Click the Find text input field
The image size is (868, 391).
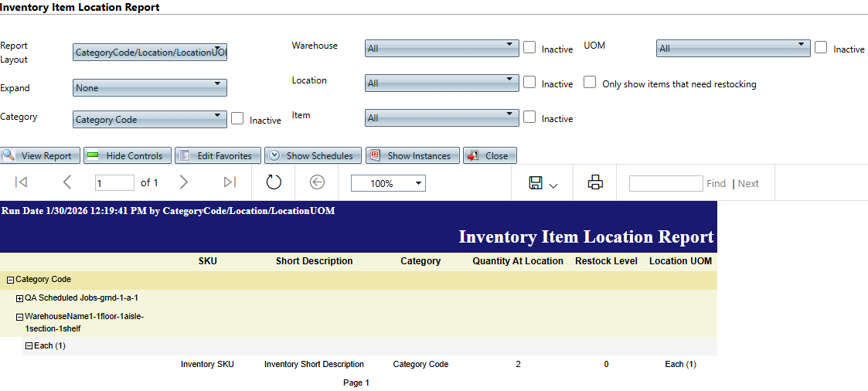(665, 183)
